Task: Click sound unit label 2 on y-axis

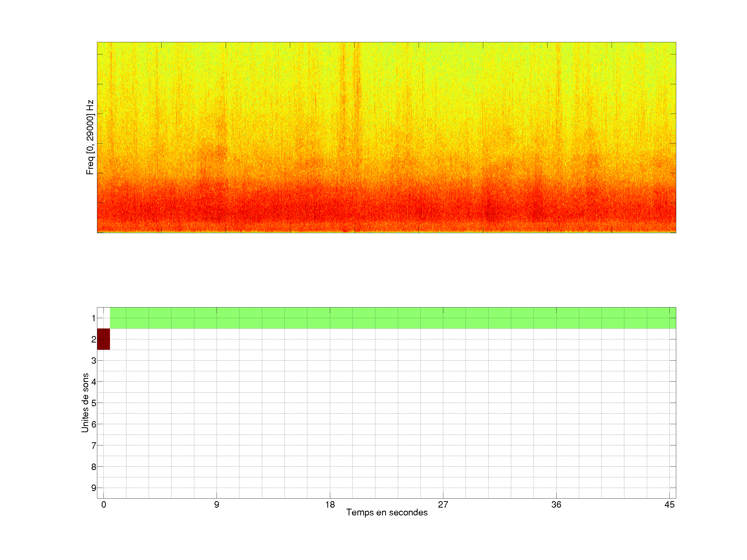Action: (94, 339)
